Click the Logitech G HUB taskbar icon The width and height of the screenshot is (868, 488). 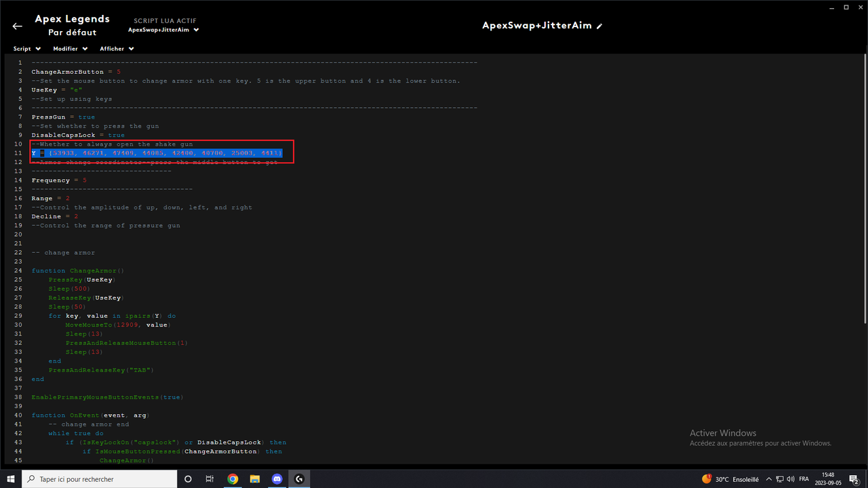pos(299,479)
